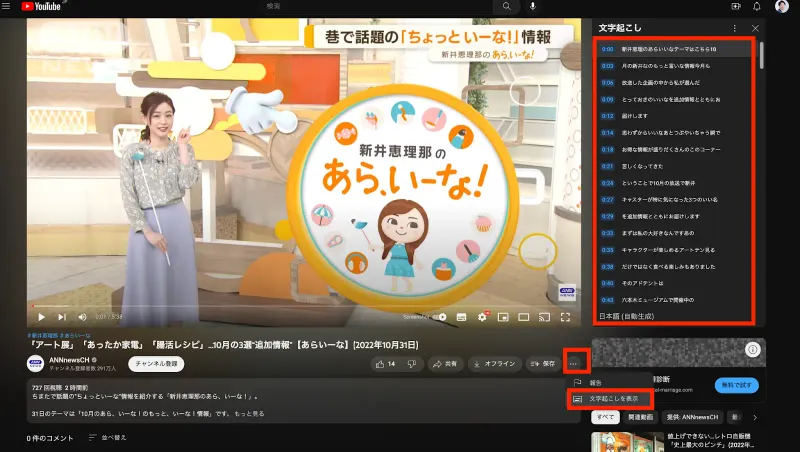Click the blue 無料で試す ad button

[x=736, y=385]
